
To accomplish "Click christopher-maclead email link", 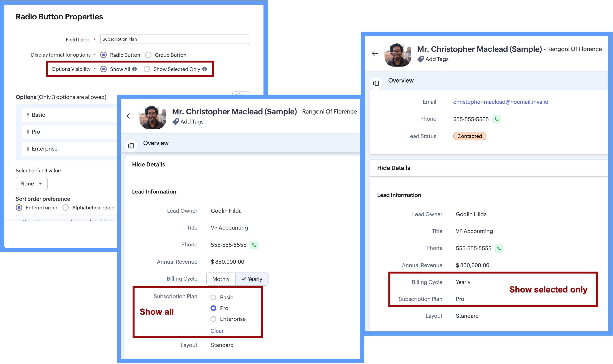I will 500,102.
